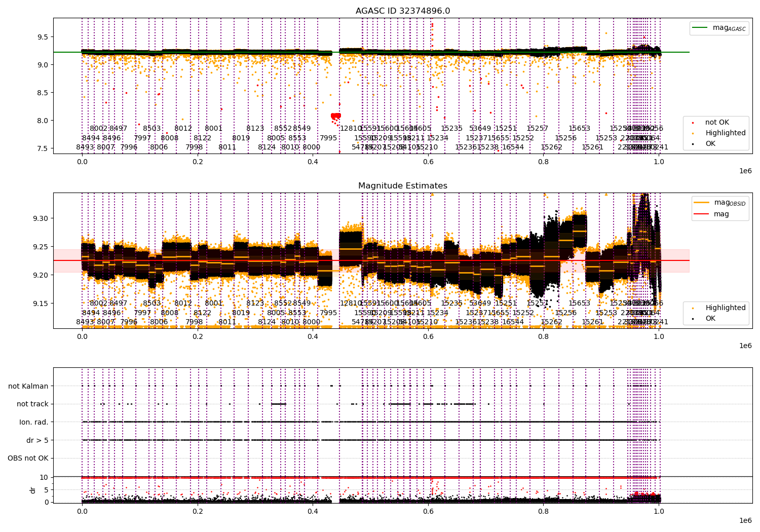This screenshot has width=760, height=532.
Task: Click obsid label 7996 in the top plot
Action: coord(129,147)
